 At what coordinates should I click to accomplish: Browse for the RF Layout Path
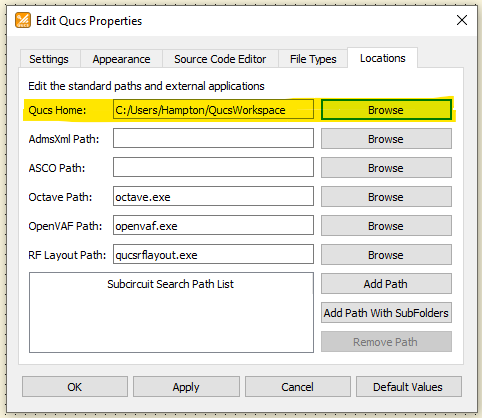(386, 255)
